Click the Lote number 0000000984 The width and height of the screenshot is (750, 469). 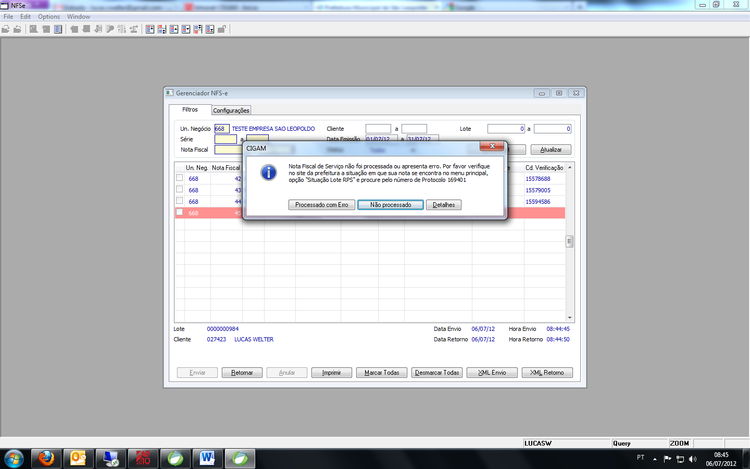point(222,329)
